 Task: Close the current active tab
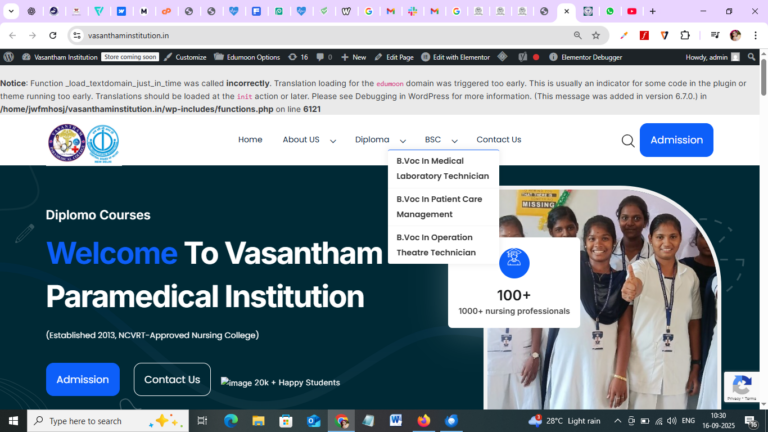coord(566,11)
